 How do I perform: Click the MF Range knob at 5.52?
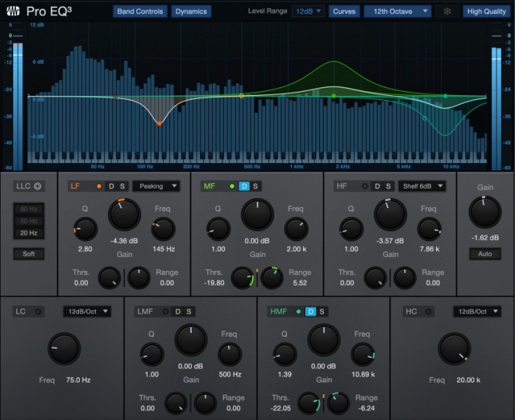(272, 278)
